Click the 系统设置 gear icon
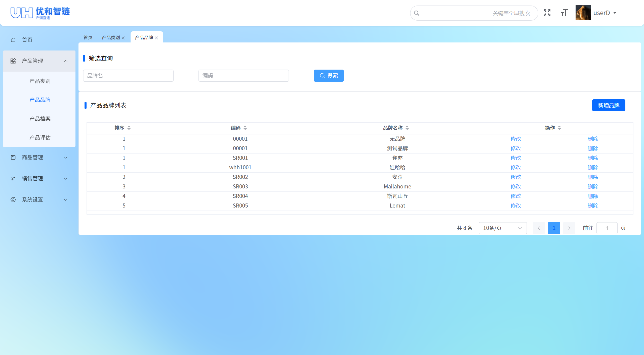The height and width of the screenshot is (355, 644). (x=13, y=199)
